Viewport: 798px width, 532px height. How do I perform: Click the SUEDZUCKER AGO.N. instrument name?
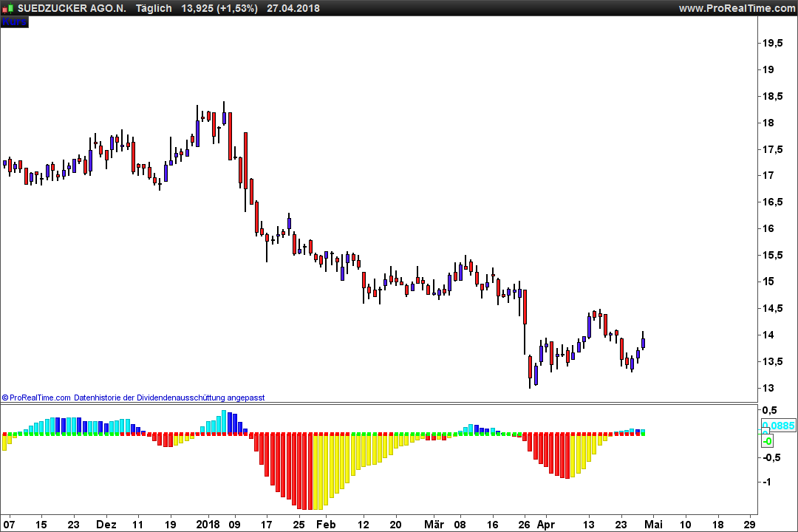[x=72, y=8]
